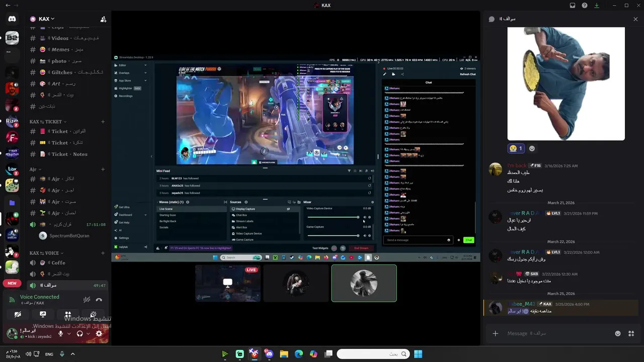Select the middle participant avatar tile
Viewport: 644px width, 362px height.
tap(296, 283)
